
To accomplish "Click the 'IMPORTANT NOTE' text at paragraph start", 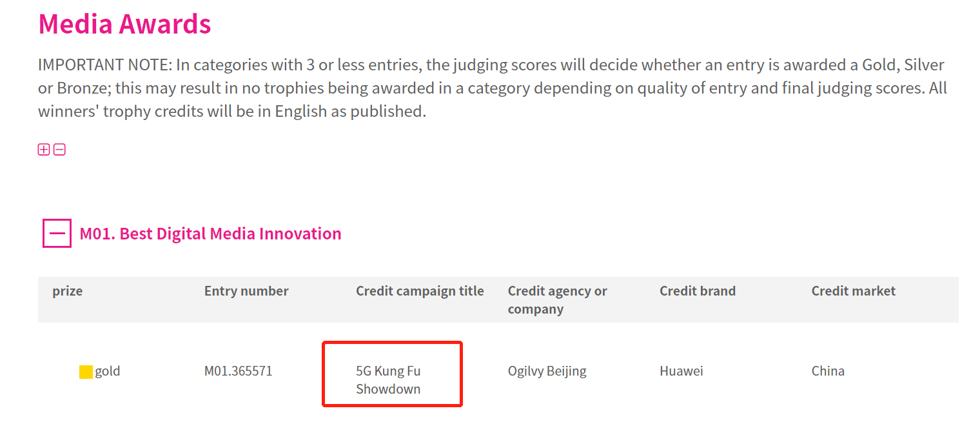I will click(104, 65).
